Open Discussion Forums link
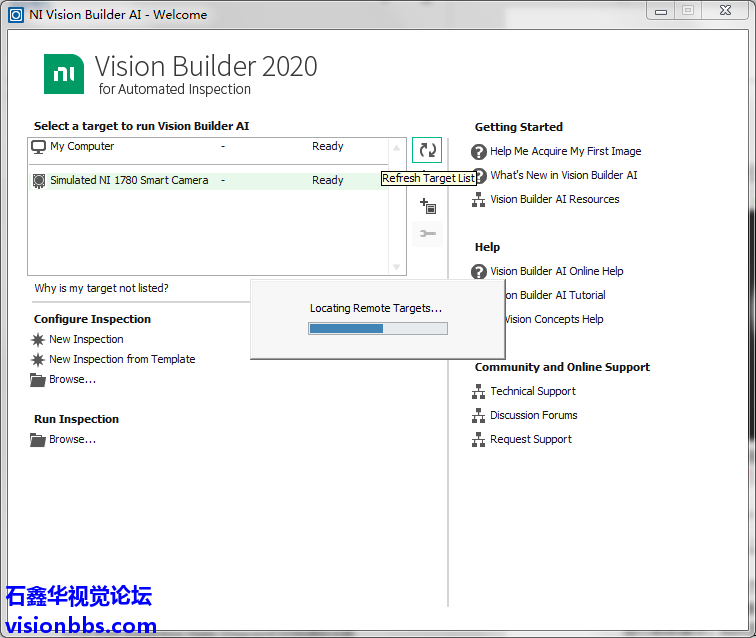The width and height of the screenshot is (756, 638). coord(533,416)
